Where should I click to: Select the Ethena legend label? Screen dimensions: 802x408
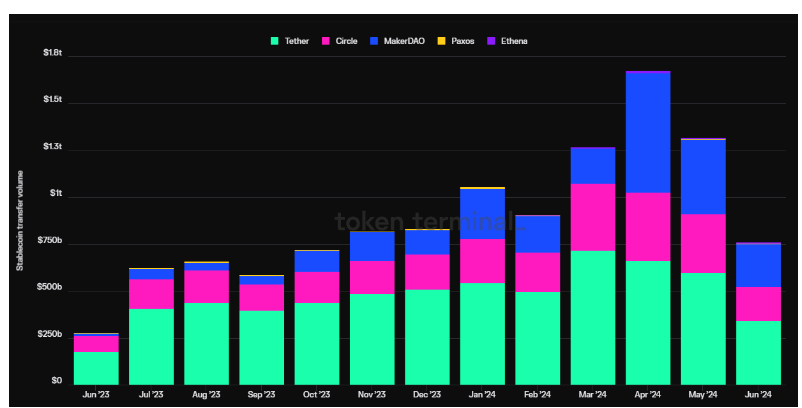tap(514, 41)
